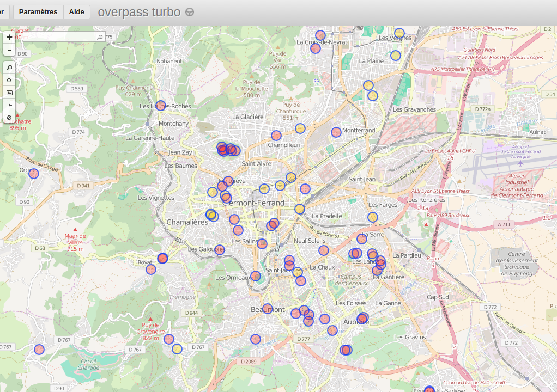The image size is (557, 392).
Task: Click the marker west of Circuit Charade
Action: (x=39, y=349)
